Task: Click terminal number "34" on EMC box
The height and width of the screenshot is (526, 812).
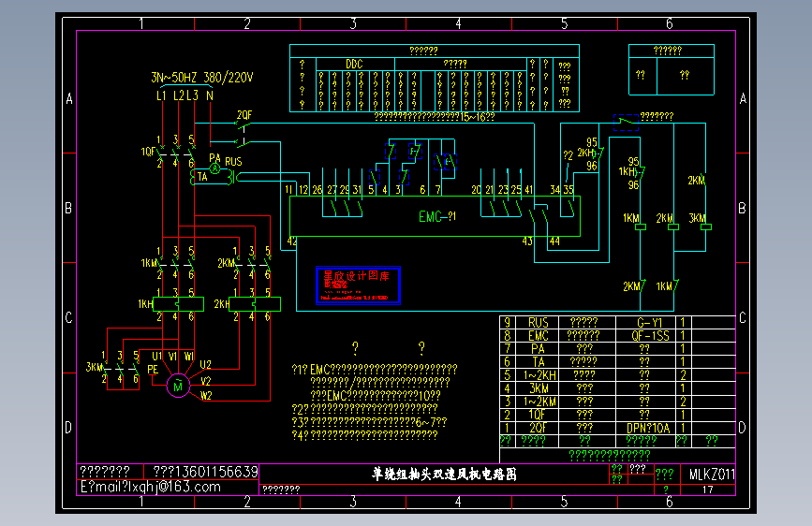Action: tap(555, 190)
